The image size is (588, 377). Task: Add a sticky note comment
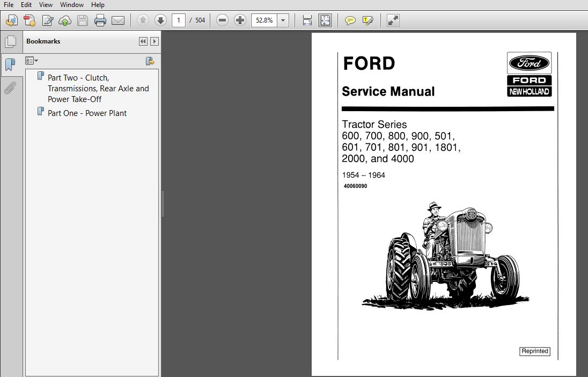350,20
